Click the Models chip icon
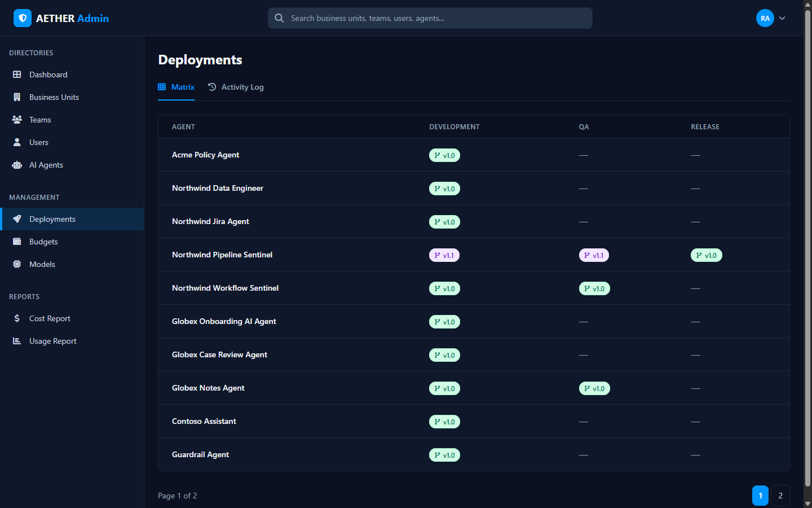 17,264
